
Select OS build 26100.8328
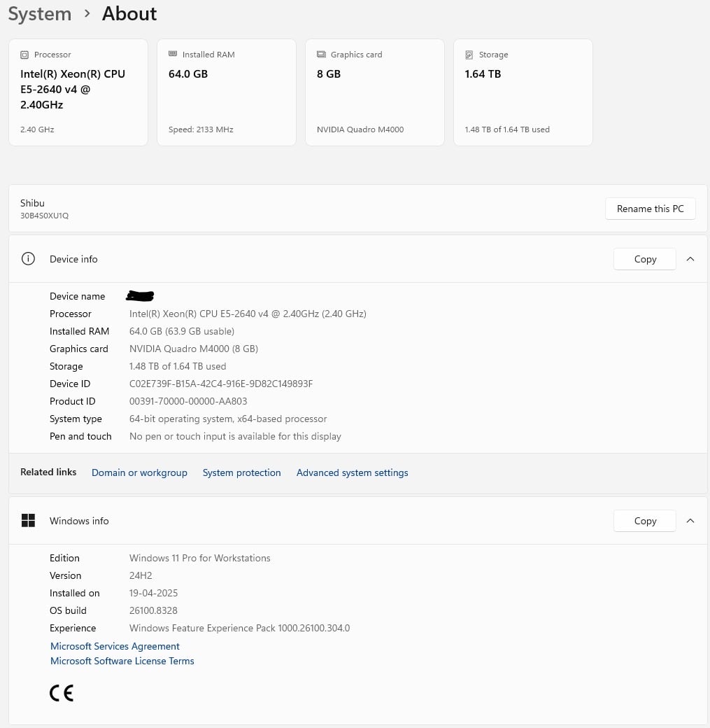(x=153, y=610)
